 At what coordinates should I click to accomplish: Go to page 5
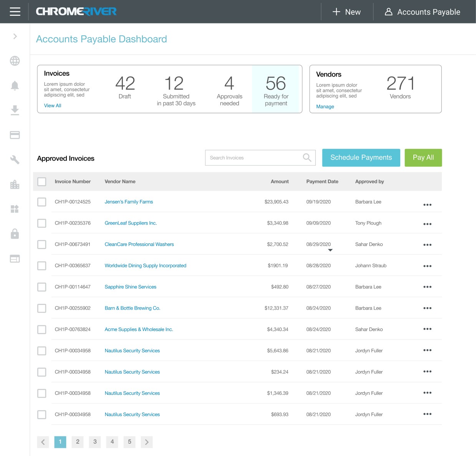[x=129, y=442]
